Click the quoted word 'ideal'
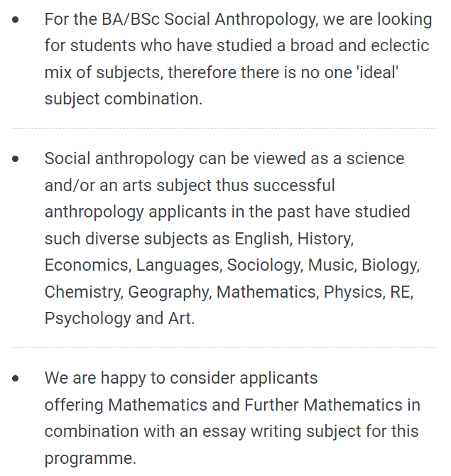 click(x=375, y=72)
